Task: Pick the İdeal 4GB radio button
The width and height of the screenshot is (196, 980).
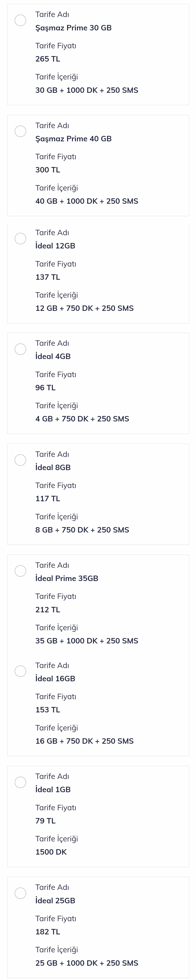Action: point(20,349)
